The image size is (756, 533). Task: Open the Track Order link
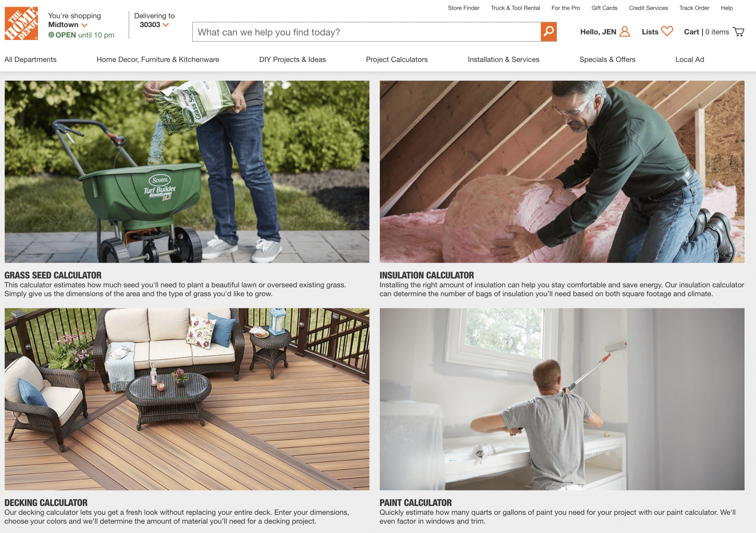pyautogui.click(x=694, y=8)
